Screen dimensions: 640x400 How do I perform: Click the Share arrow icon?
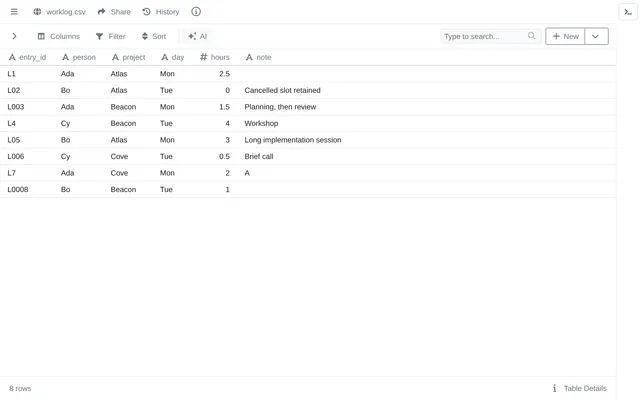pyautogui.click(x=102, y=12)
